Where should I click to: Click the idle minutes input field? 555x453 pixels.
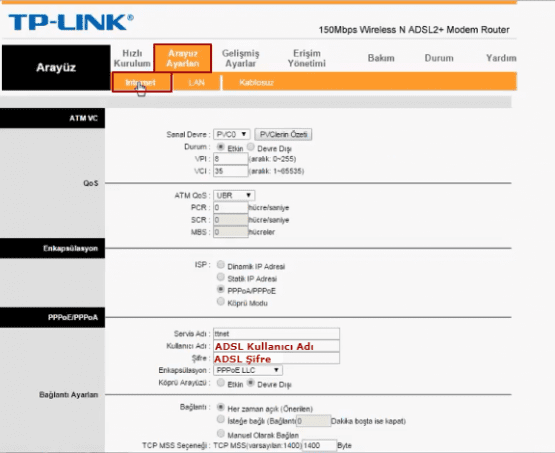point(313,421)
